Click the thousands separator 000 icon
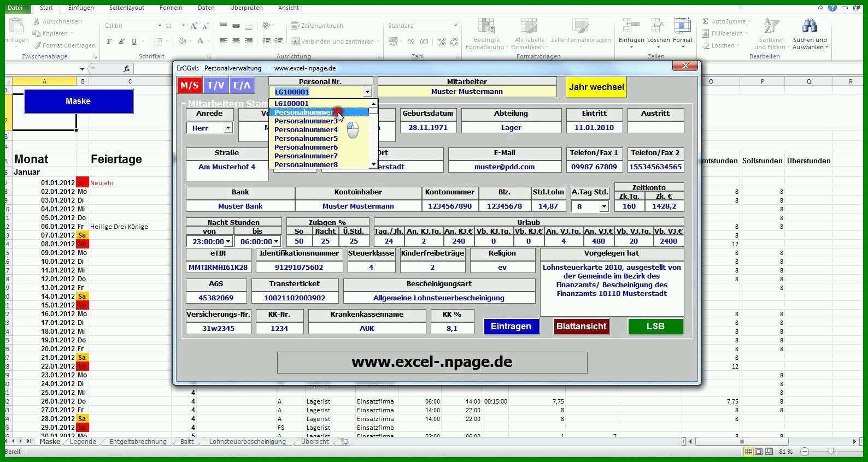Viewport: 868px width, 462px height. [425, 42]
